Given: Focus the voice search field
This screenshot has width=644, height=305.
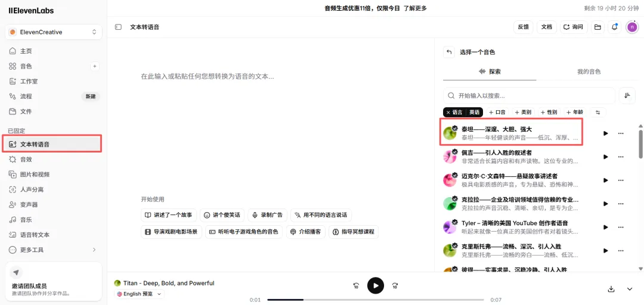Looking at the screenshot, I should (529, 96).
